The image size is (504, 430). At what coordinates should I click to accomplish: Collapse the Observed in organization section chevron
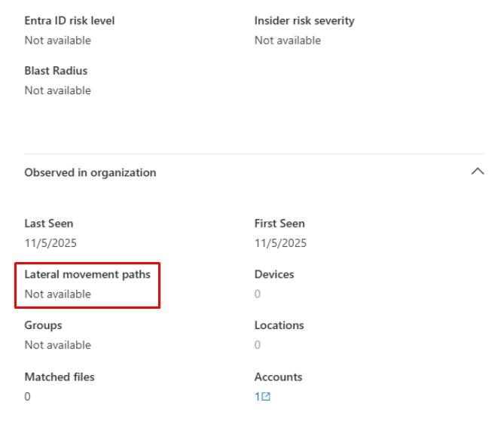tap(477, 172)
